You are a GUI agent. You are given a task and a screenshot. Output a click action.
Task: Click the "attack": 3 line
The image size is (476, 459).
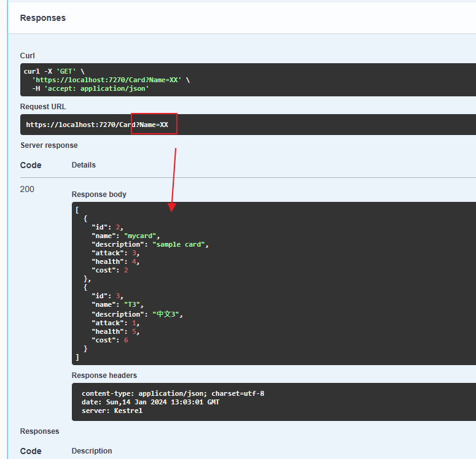[x=115, y=253]
